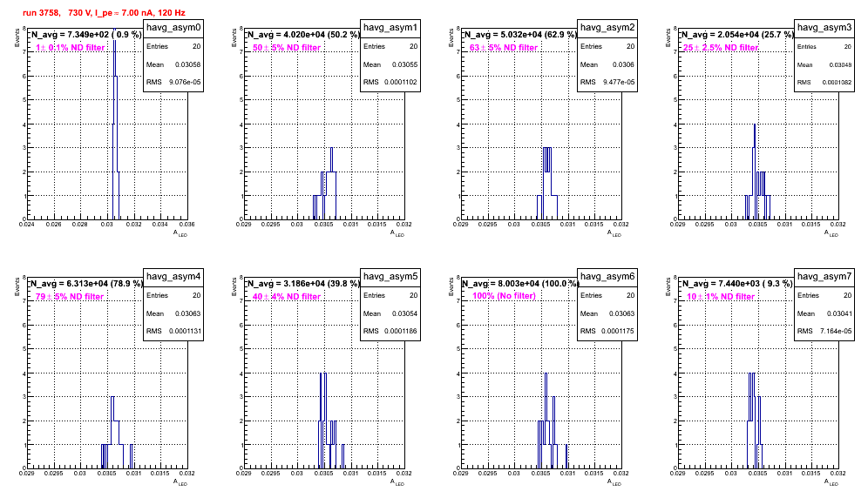Click the N_avg = 2.054e+04 label
868x498 pixels.
pos(737,34)
